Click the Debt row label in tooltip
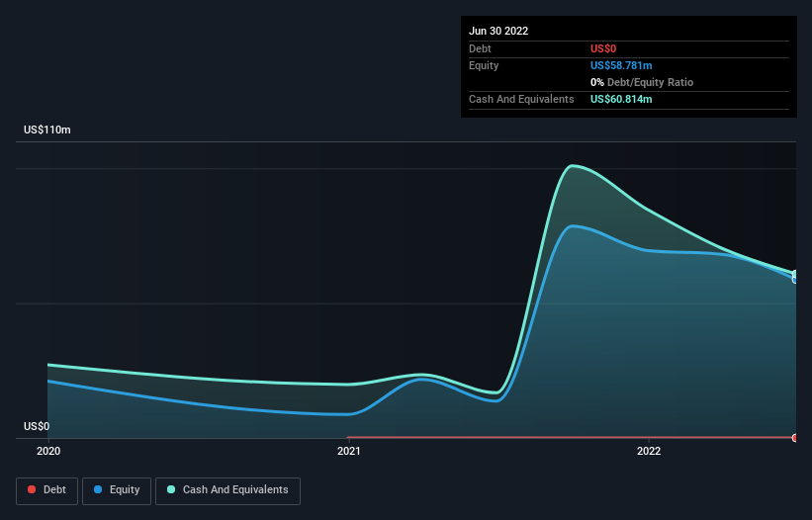812x520 pixels. 480,48
